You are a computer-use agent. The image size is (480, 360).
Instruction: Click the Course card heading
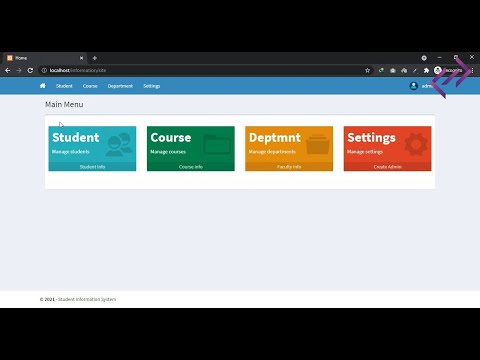click(171, 137)
